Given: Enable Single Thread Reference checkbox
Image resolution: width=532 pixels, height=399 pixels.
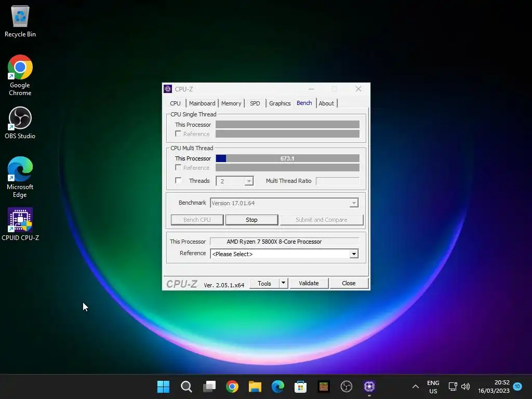Looking at the screenshot, I should (x=178, y=134).
